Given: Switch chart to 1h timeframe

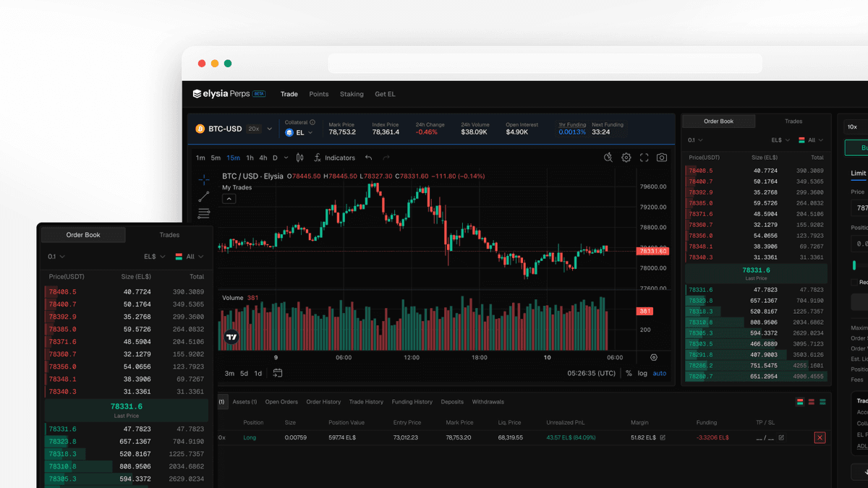Looking at the screenshot, I should point(250,158).
